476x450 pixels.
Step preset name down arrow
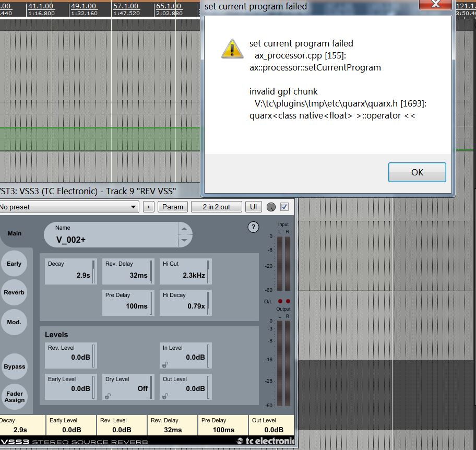coord(184,240)
